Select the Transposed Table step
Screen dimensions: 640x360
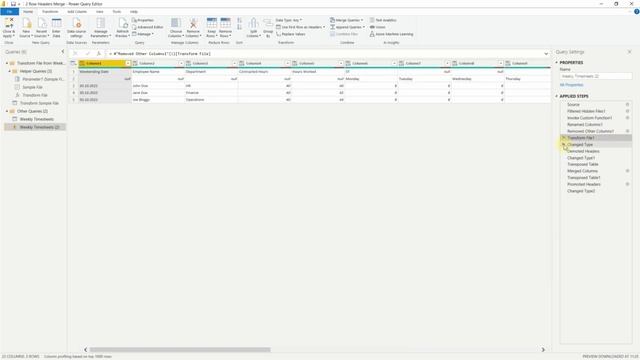coord(583,164)
